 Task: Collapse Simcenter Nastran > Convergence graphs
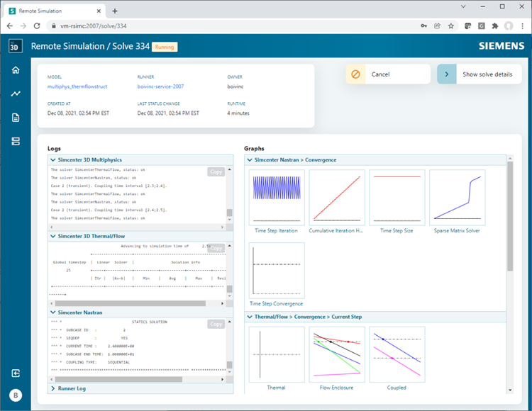tap(250, 160)
